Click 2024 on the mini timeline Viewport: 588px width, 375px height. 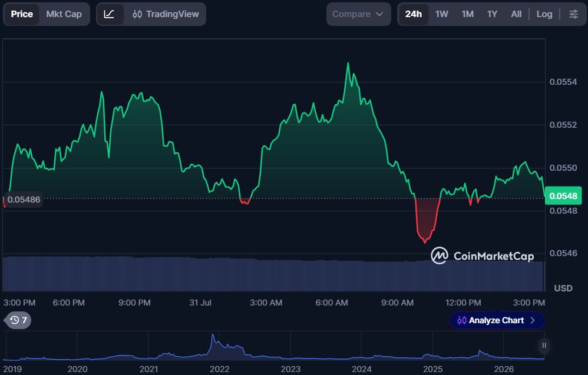tap(362, 369)
